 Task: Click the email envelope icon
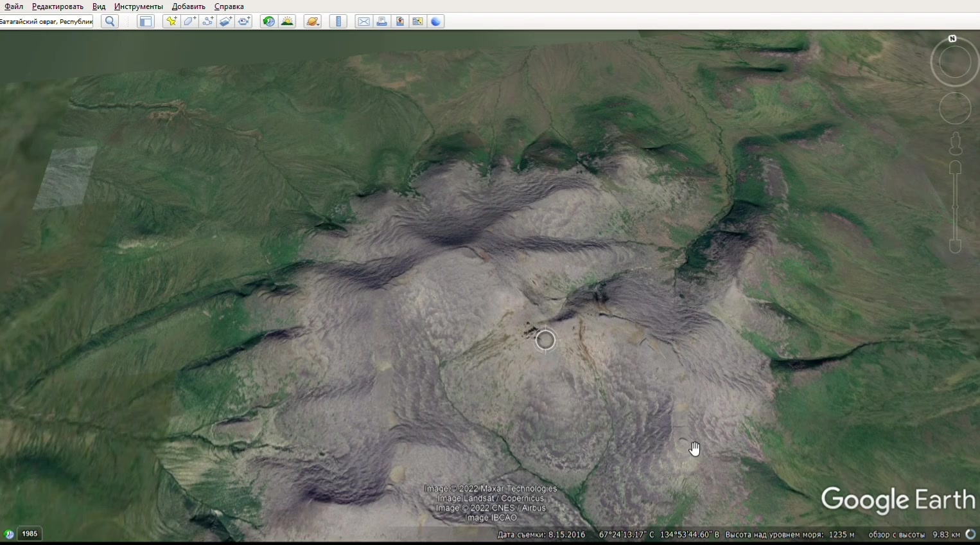pos(363,21)
